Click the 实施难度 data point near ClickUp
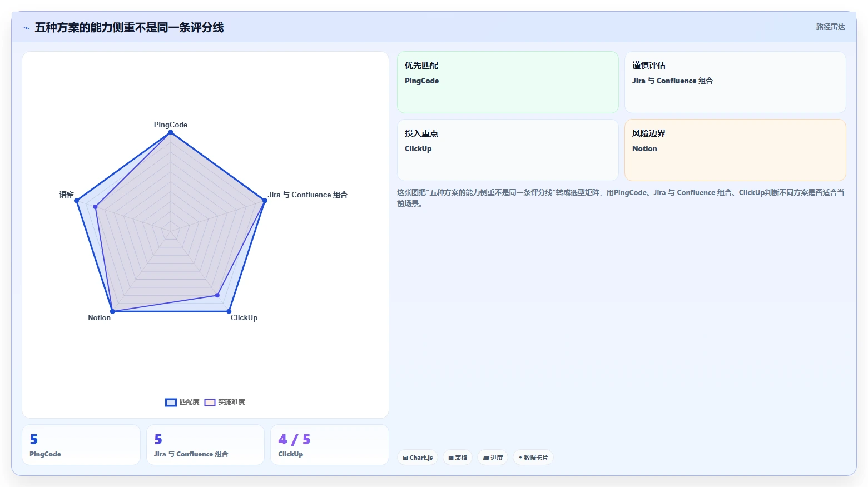The height and width of the screenshot is (487, 868). [x=217, y=295]
